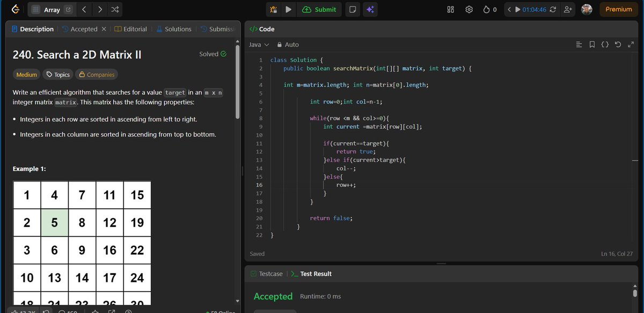Reset the timer with the refresh icon

553,10
